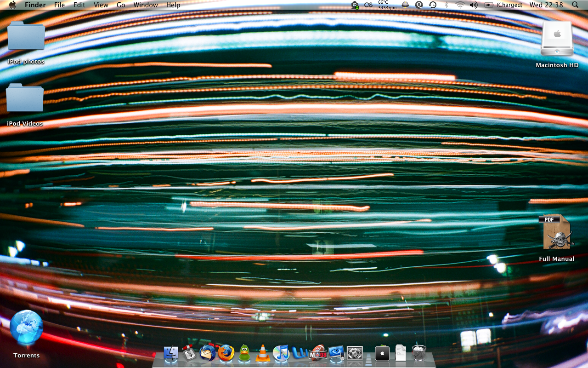Open the Finder application menu

click(35, 5)
